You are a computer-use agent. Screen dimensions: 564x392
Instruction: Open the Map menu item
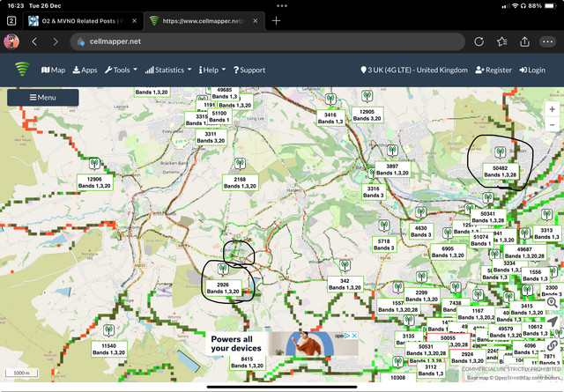tap(53, 70)
